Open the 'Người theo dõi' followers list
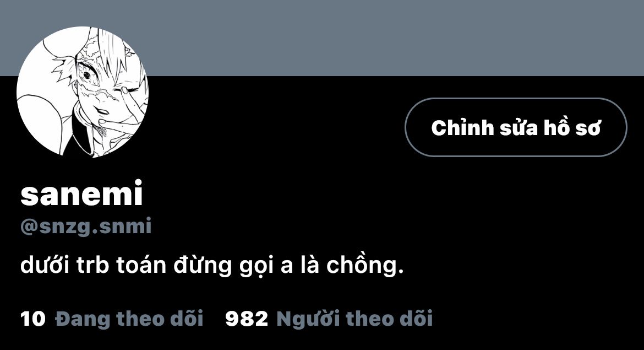This screenshot has width=644, height=350. pyautogui.click(x=354, y=319)
